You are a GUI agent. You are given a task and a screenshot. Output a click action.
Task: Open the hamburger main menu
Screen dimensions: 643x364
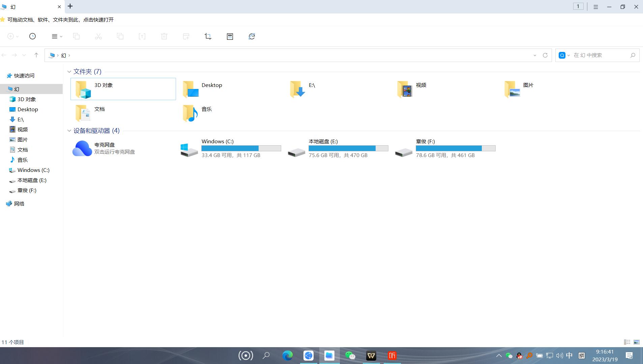[x=596, y=7]
